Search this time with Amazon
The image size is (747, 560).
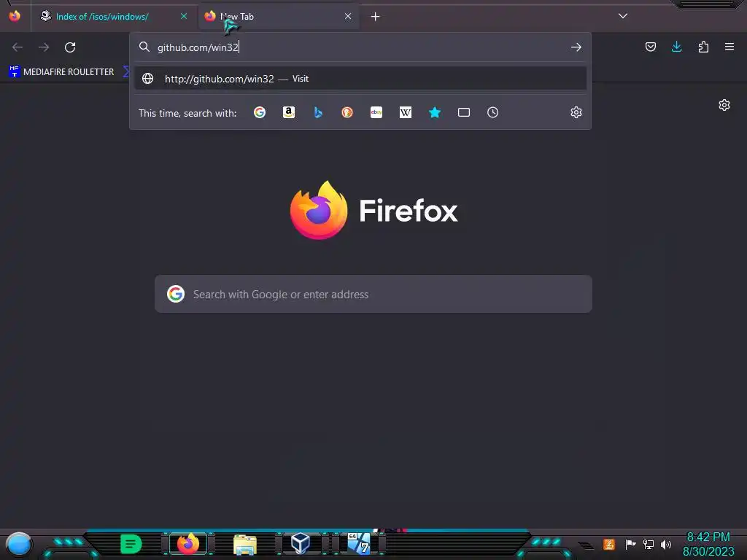(289, 112)
